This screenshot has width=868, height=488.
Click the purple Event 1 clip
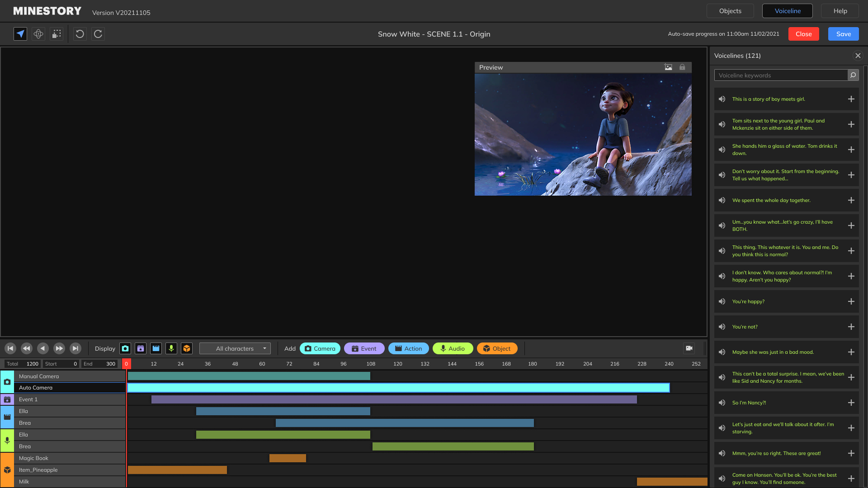pyautogui.click(x=394, y=399)
